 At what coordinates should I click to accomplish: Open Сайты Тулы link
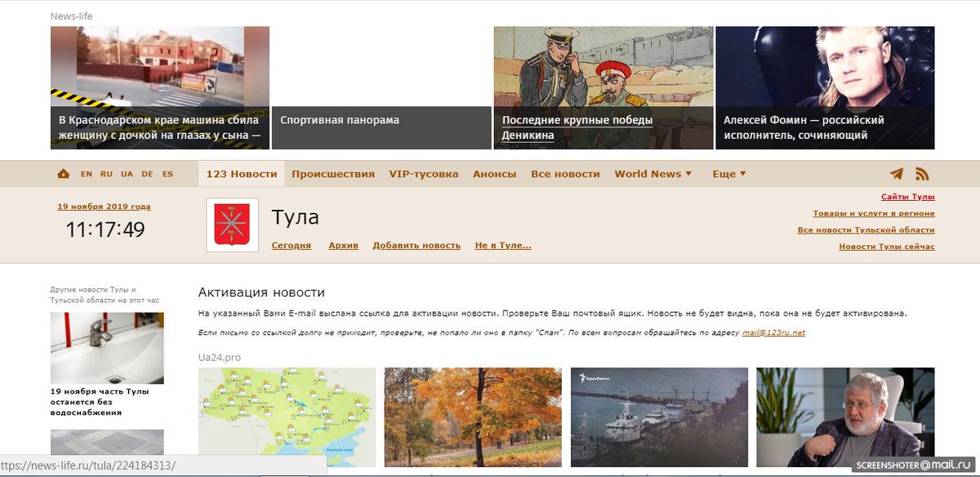[908, 197]
